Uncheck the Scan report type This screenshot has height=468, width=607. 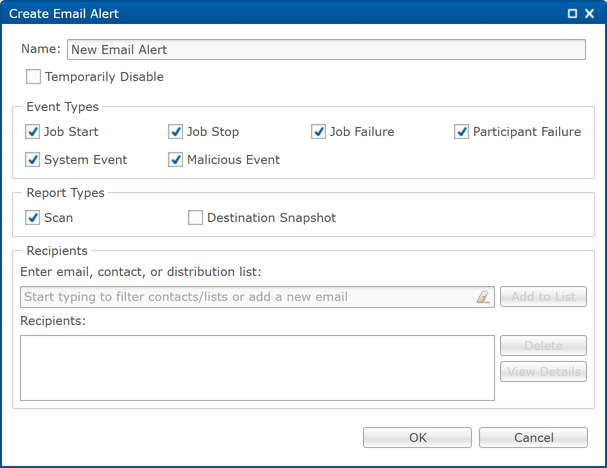coord(33,218)
